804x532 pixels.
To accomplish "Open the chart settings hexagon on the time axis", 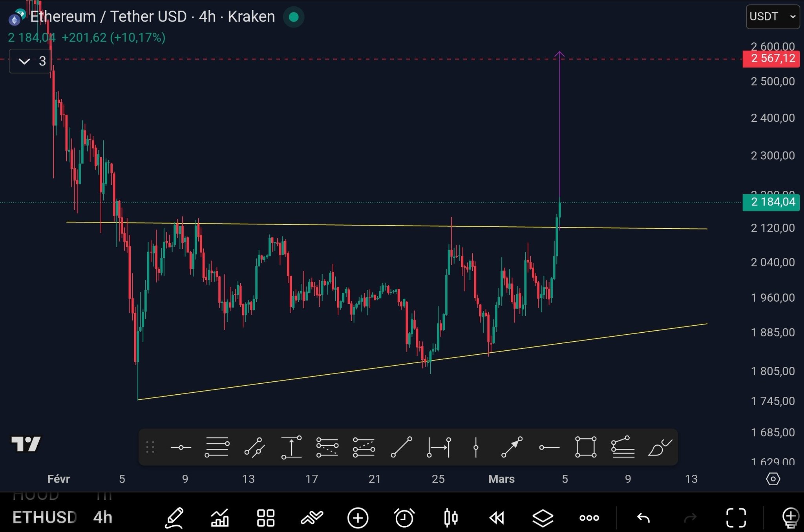I will coord(773,479).
